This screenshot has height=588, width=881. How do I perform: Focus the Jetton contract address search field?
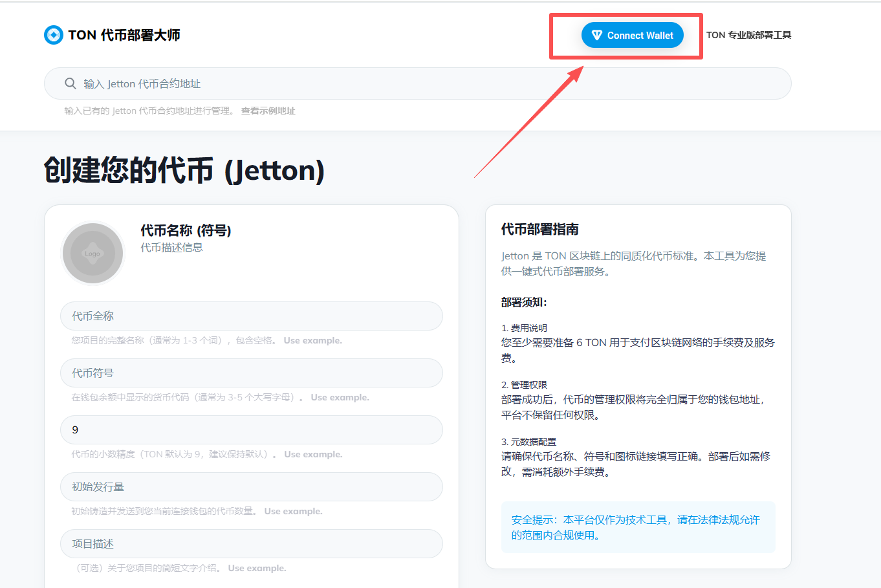click(427, 83)
